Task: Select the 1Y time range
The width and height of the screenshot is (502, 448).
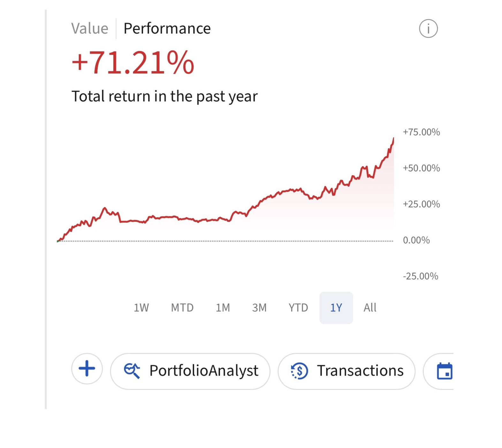Action: (336, 308)
